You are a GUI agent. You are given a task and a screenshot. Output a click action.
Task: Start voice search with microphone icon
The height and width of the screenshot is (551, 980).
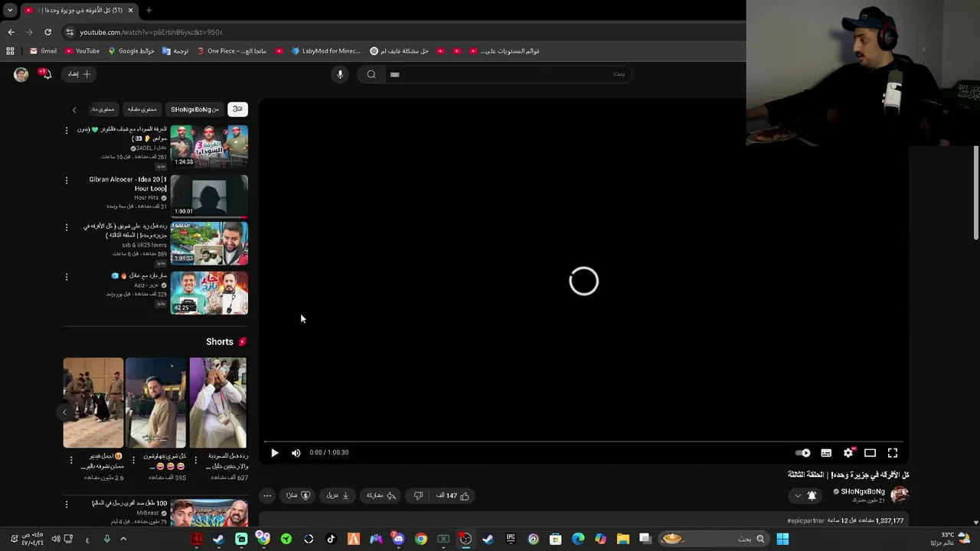coord(341,74)
